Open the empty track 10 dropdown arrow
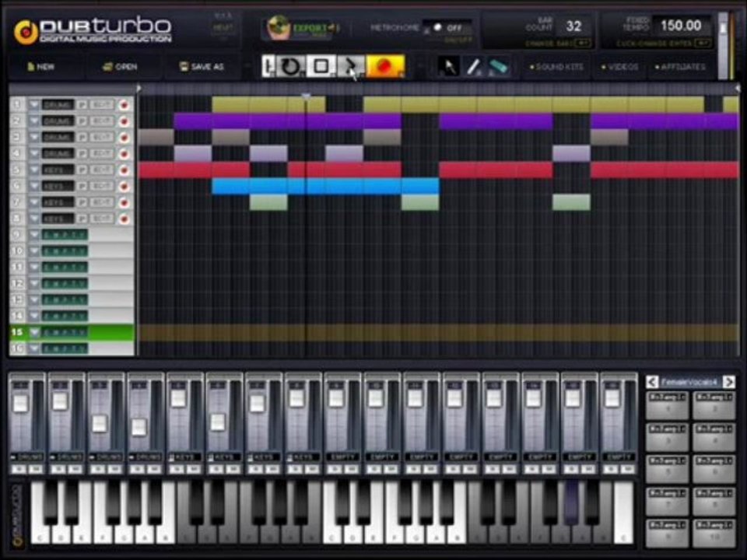Image resolution: width=747 pixels, height=560 pixels. [x=33, y=251]
